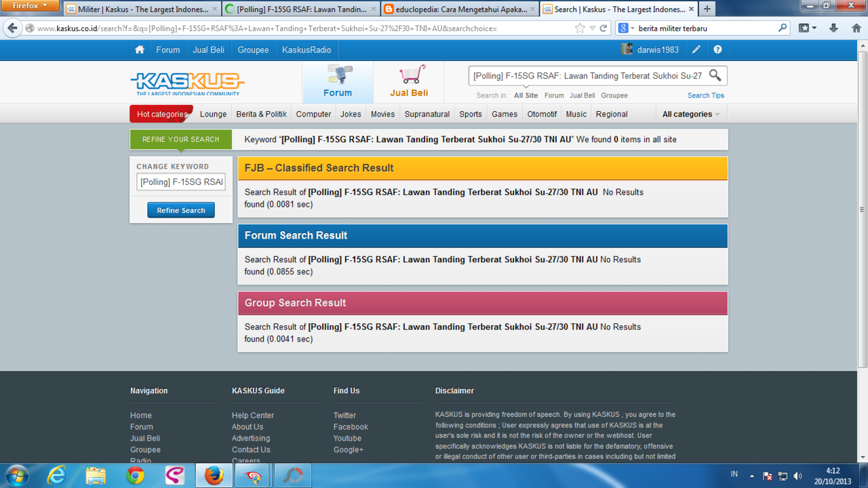Limit search to Groupee option

click(x=614, y=96)
